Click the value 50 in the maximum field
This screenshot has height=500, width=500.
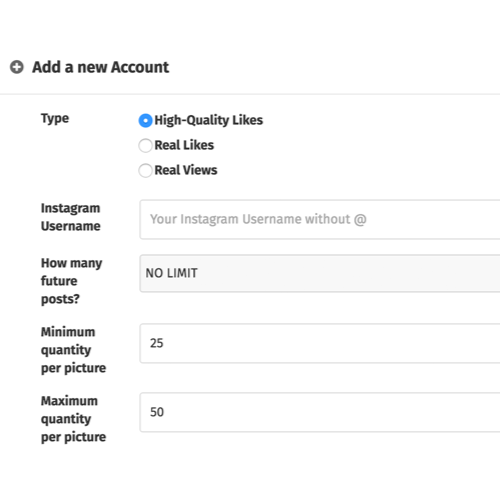coord(157,412)
